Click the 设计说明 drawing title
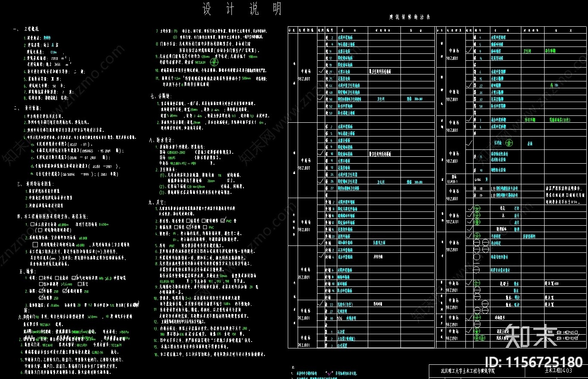 pyautogui.click(x=242, y=9)
